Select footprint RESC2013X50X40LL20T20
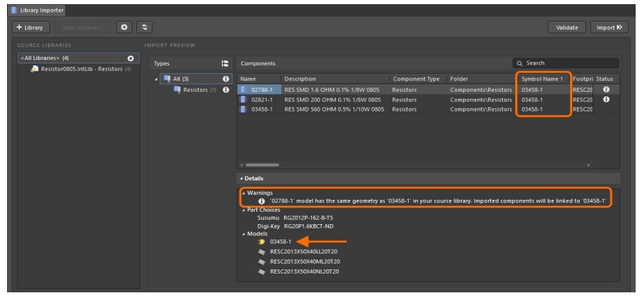Viewport: 644px width, 300px height. pyautogui.click(x=304, y=251)
